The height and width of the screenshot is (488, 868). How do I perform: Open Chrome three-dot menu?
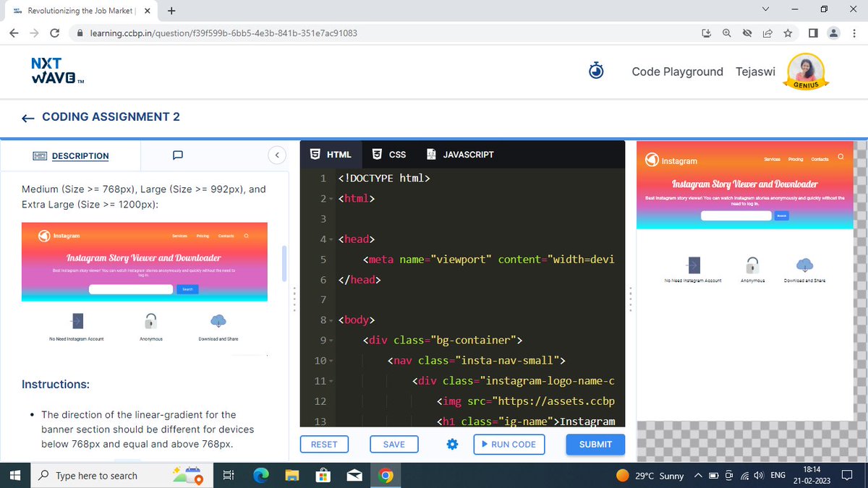point(854,33)
